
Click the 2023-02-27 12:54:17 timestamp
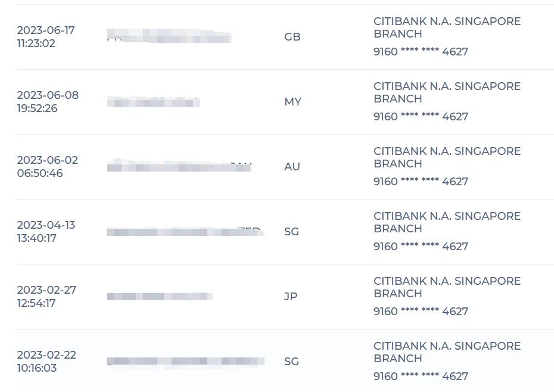pyautogui.click(x=46, y=297)
